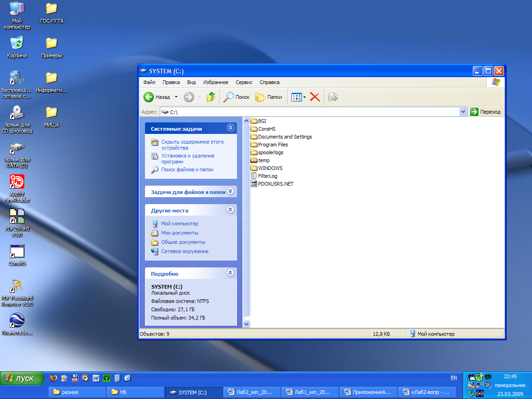Viewport: 532px width, 399px height.
Task: Launch Firefox from quick launch bar
Action: pos(53,378)
